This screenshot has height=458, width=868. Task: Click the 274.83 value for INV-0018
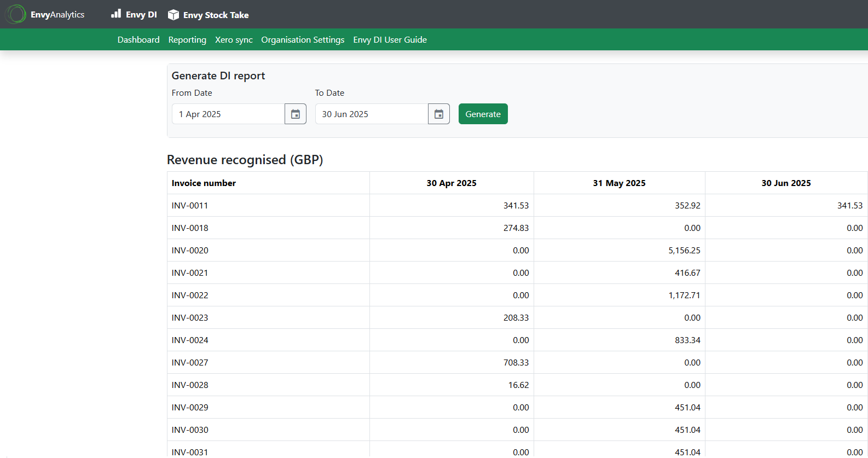(516, 228)
